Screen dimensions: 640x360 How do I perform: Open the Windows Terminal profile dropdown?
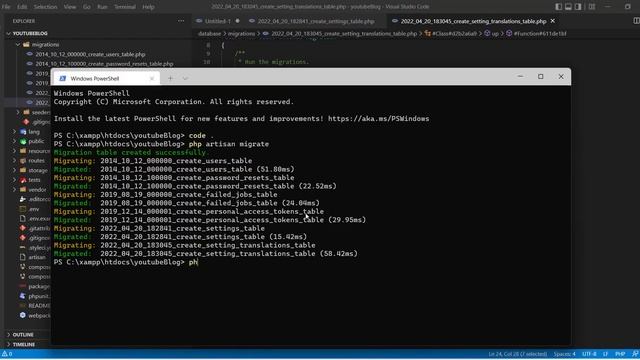click(x=185, y=78)
